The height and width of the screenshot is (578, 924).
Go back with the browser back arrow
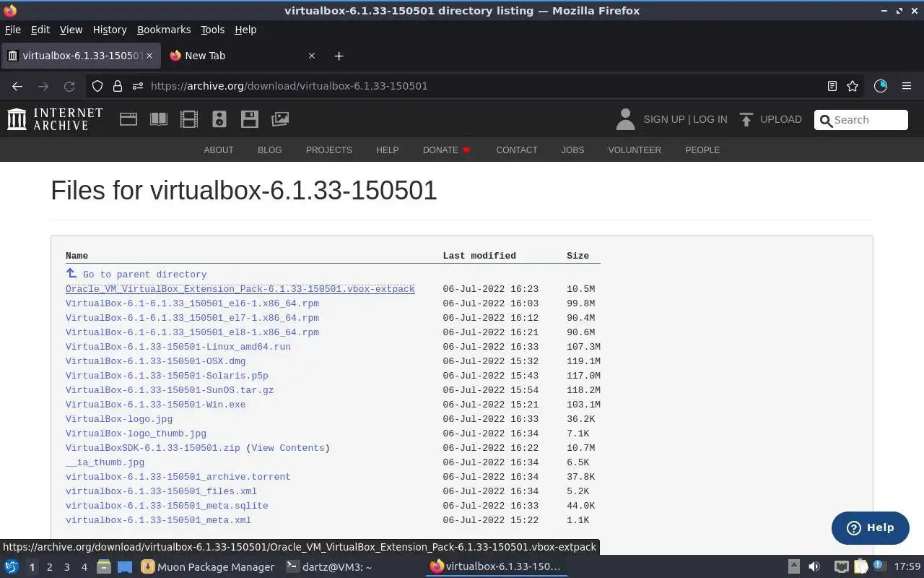(17, 86)
